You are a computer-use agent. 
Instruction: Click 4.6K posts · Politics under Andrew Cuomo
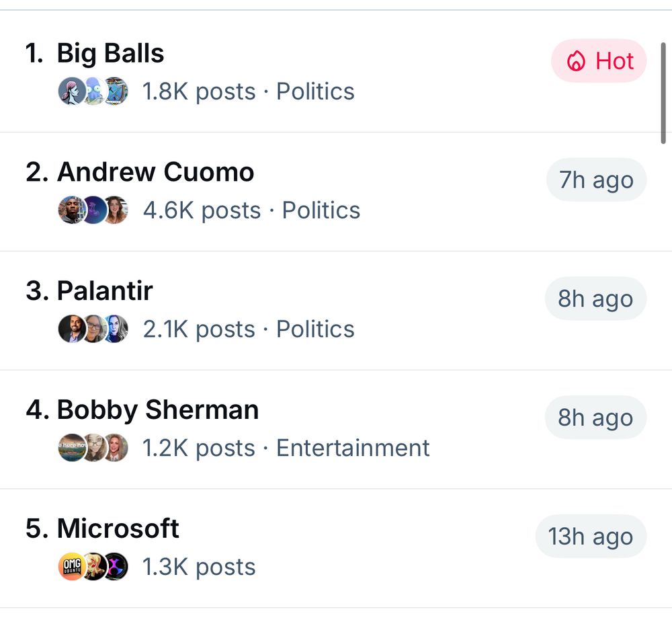click(x=251, y=210)
